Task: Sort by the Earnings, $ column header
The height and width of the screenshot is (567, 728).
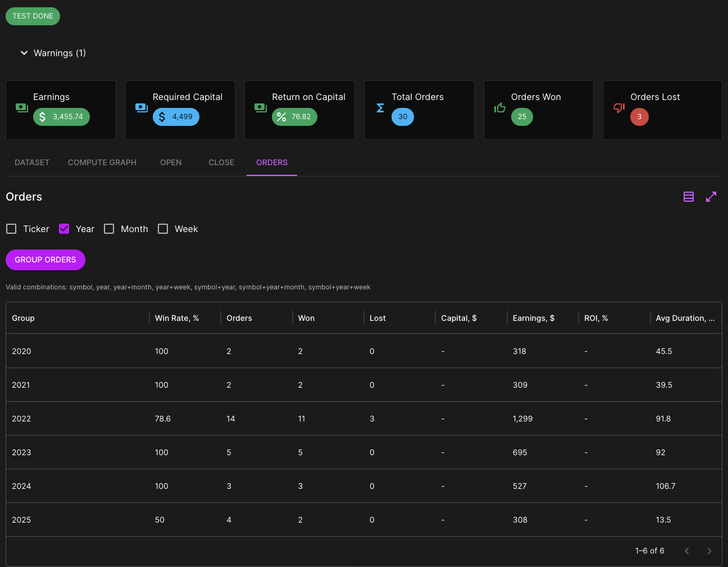Action: [543, 318]
